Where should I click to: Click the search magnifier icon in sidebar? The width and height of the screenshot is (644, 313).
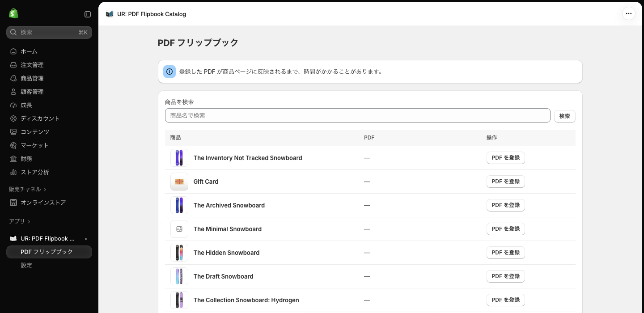pyautogui.click(x=13, y=32)
